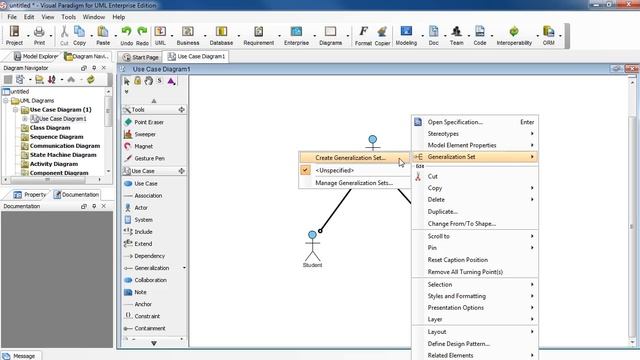Screen dimensions: 640x360
Task: Open the Project toolbar button
Action: 14,36
